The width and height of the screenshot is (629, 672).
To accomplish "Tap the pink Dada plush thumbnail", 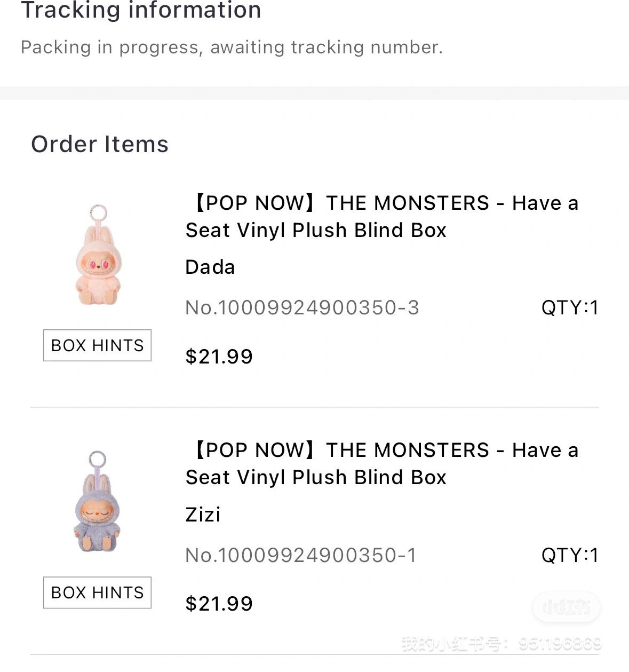I will pyautogui.click(x=98, y=255).
